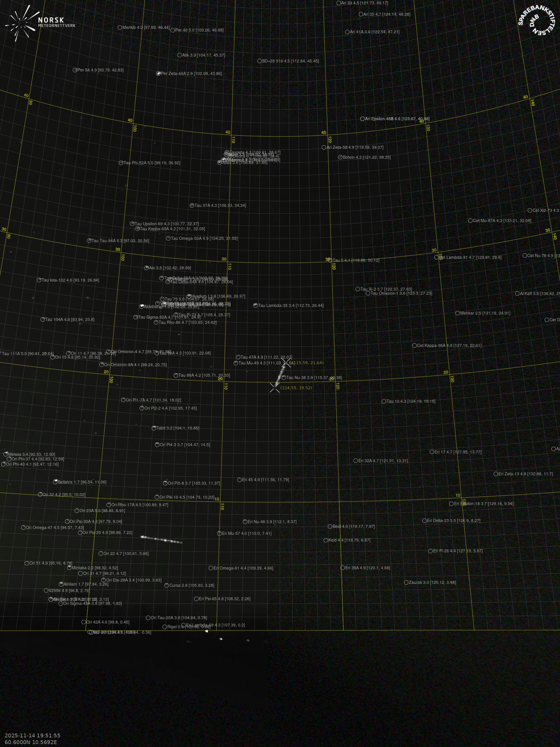This screenshot has height=747, width=560.
Task: Click the Zaurak star circle marker
Action: tap(406, 582)
